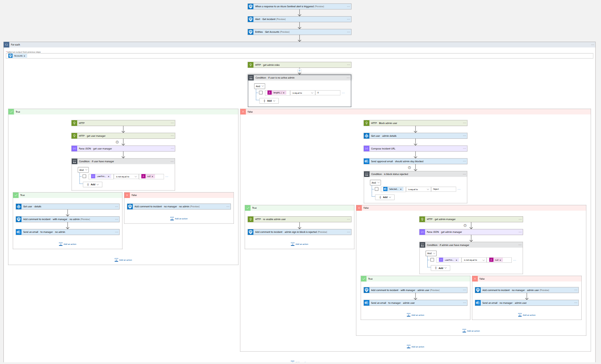Open the is equal to operator dropdown next to length(...)

pos(303,93)
